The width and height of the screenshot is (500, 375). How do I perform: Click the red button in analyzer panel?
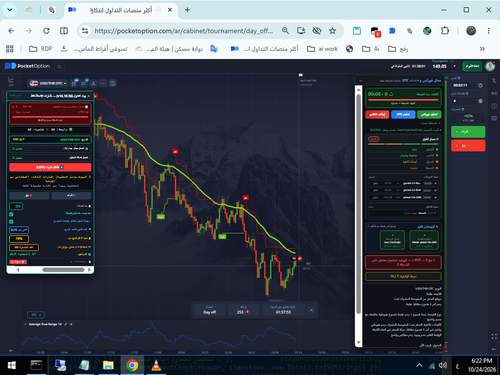(x=377, y=114)
